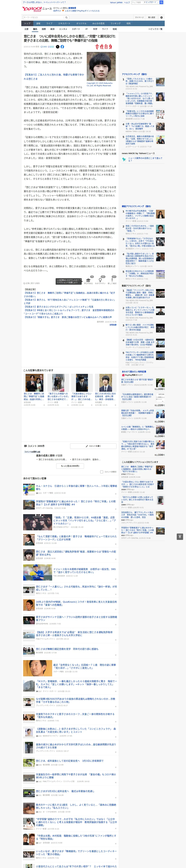This screenshot has height=868, width=186.
Task: Share the article on Facebook
Action: coord(62,47)
